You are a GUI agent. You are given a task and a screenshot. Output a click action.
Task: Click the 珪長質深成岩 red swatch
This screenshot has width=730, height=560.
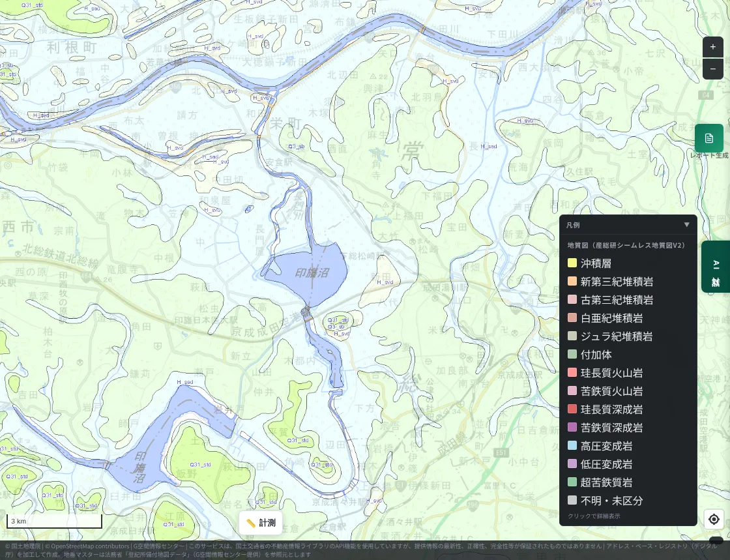[x=572, y=409]
